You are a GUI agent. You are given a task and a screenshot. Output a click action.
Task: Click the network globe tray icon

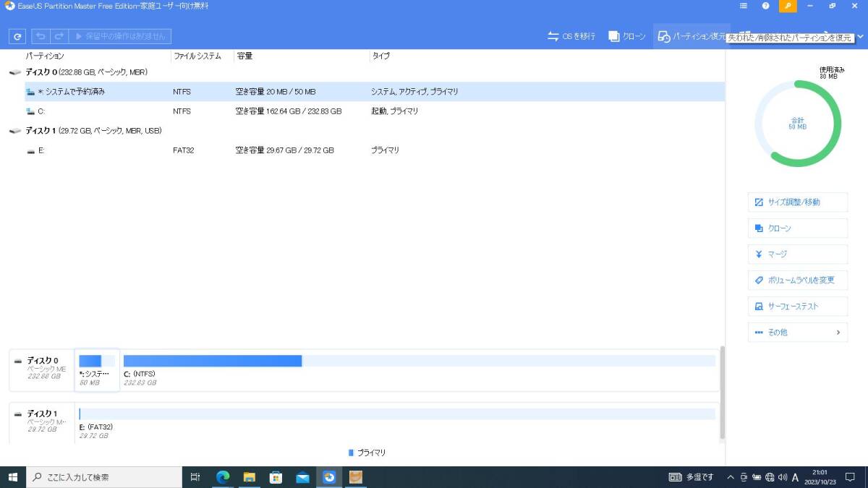click(770, 477)
